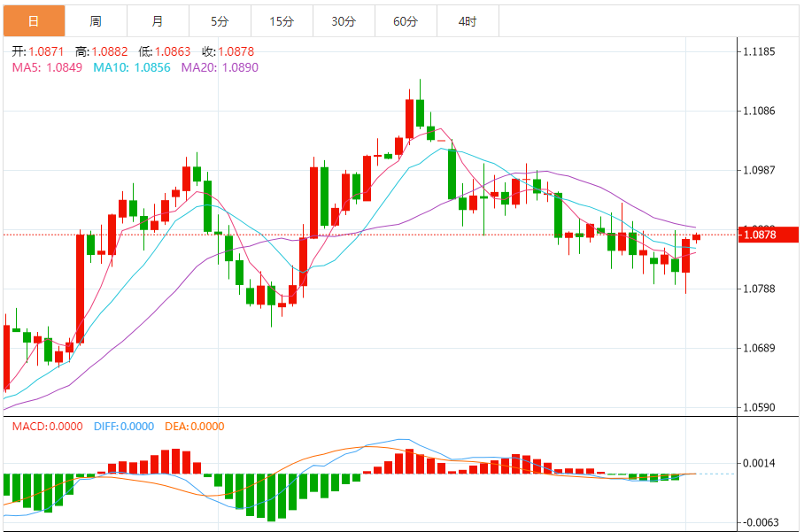
Task: Open the 60分 timeframe tab
Action: click(406, 21)
